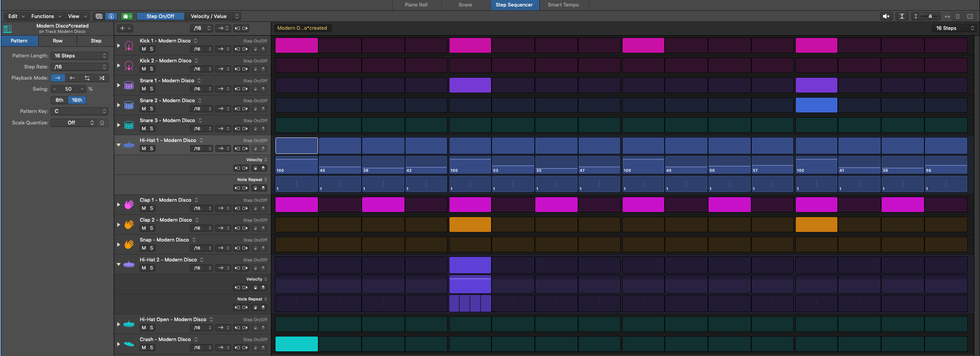Click the vertical auto zoom button
This screenshot has height=356, width=980.
[x=902, y=16]
